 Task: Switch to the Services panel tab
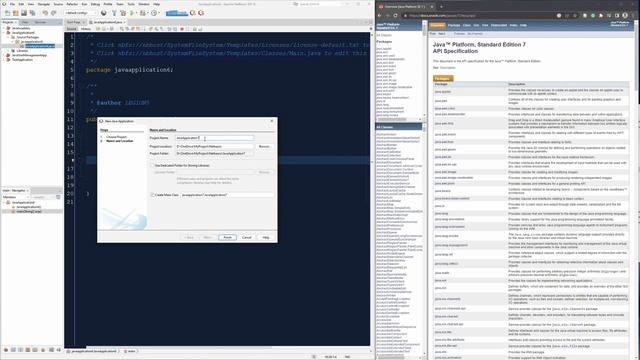coord(40,22)
